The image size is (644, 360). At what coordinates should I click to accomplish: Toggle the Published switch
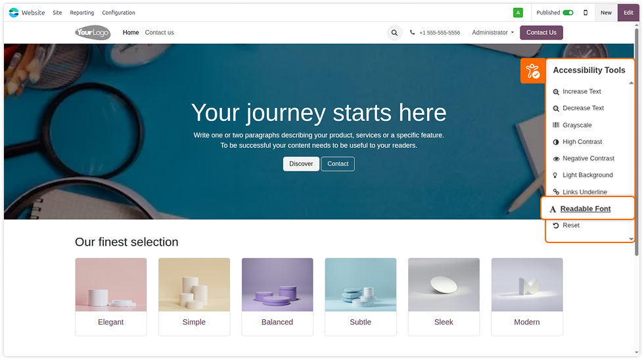click(x=568, y=12)
